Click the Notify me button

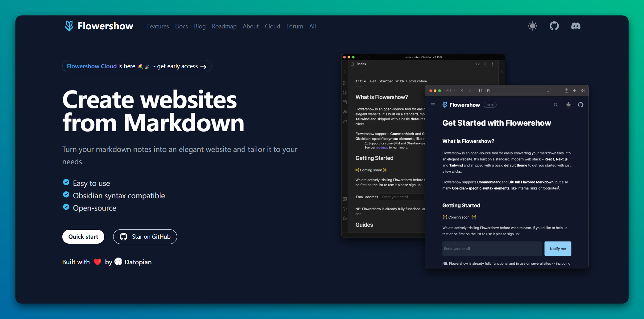tap(558, 249)
